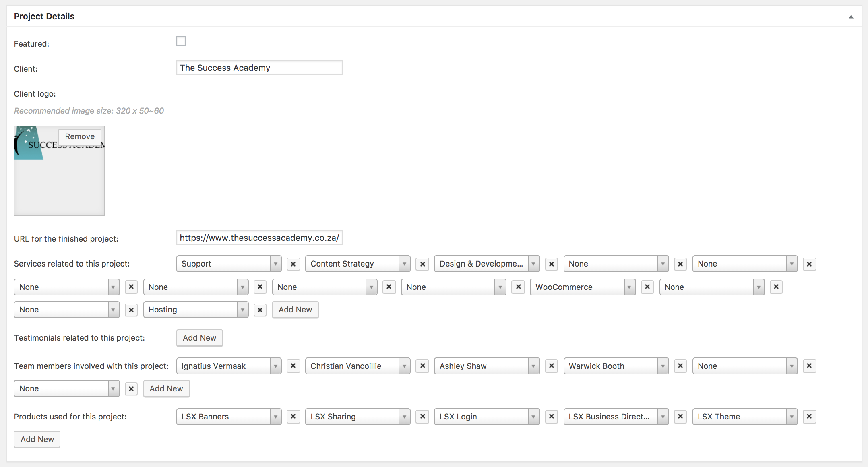Add New product below LSX Banners
This screenshot has width=868, height=467.
click(37, 439)
